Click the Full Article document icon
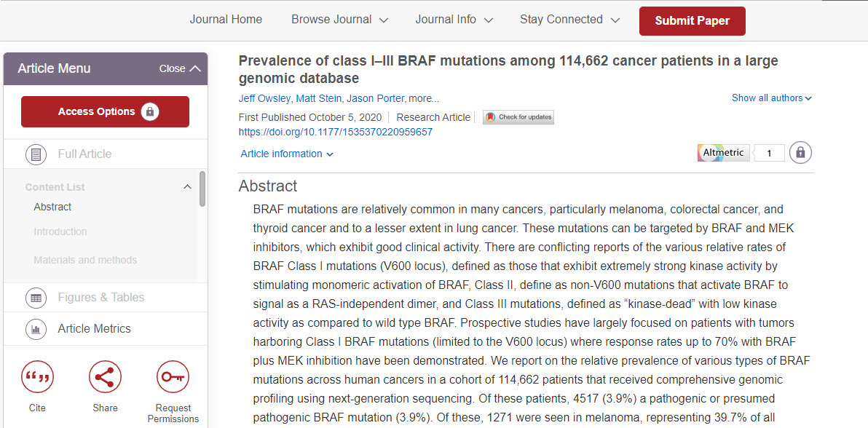 point(36,154)
